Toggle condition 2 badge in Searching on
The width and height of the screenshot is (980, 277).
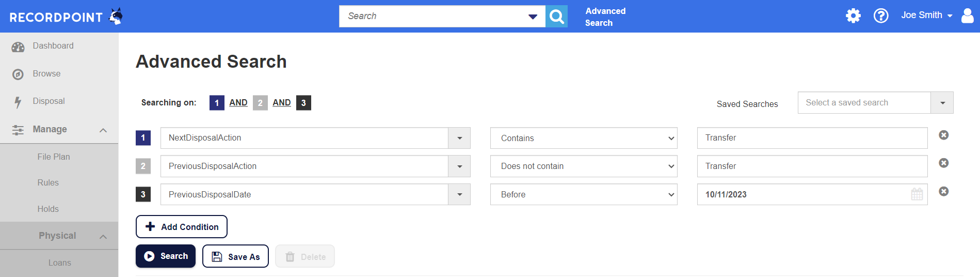click(260, 103)
